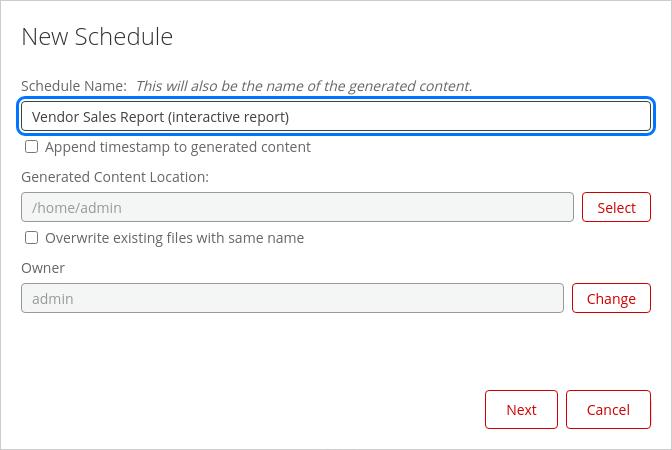Click the '/home/admin' path text

(x=69, y=208)
